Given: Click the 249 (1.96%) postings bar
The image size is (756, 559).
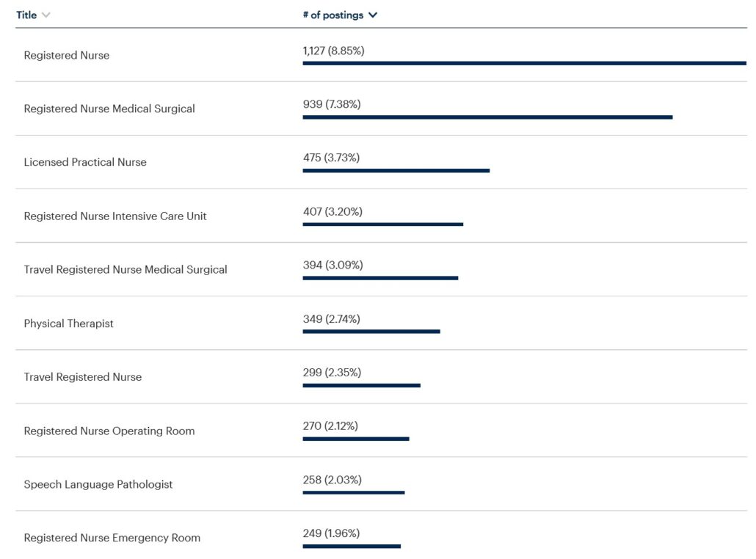Looking at the screenshot, I should tap(352, 546).
